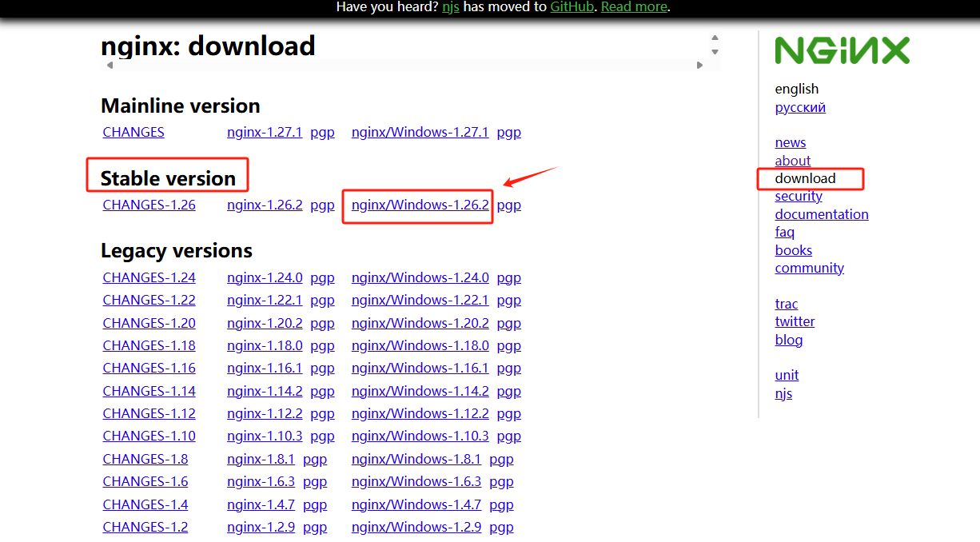This screenshot has width=980, height=542.
Task: Visit the twitter link in sidebar
Action: pyautogui.click(x=795, y=321)
